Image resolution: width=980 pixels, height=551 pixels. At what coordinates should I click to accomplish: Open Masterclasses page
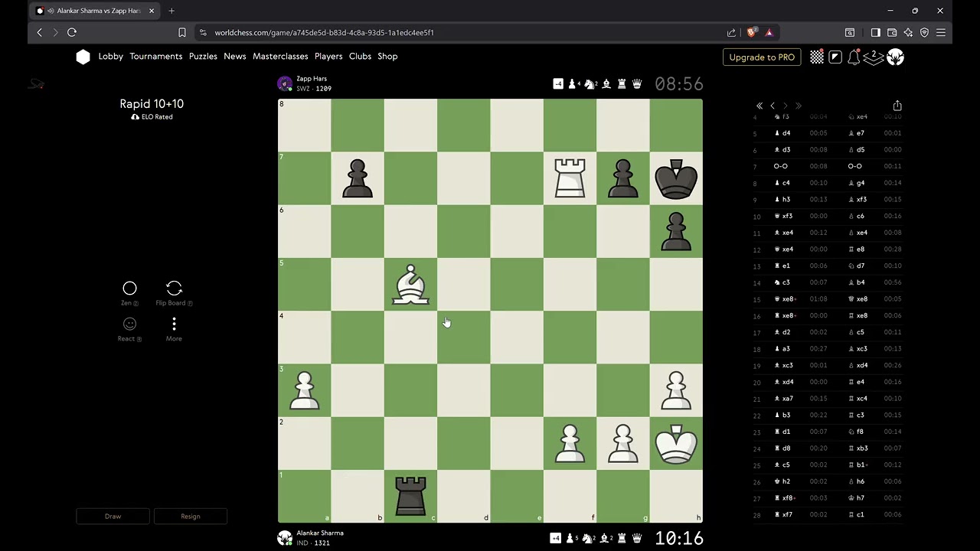280,57
